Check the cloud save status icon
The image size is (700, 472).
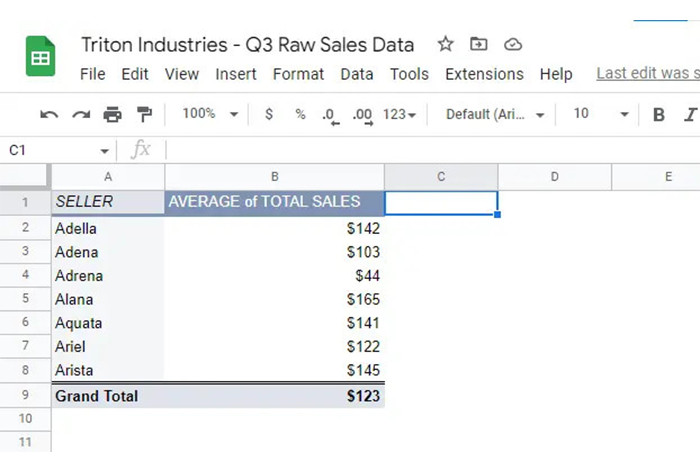click(x=513, y=44)
